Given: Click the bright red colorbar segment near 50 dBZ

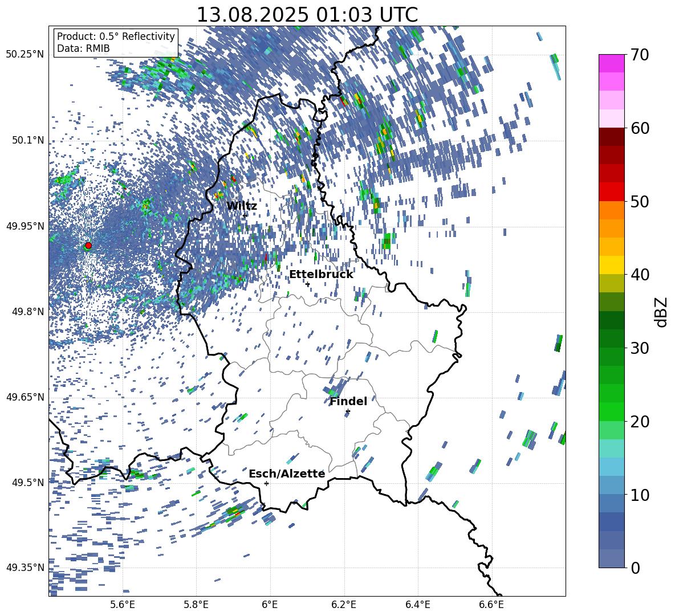Looking at the screenshot, I should click(x=611, y=192).
